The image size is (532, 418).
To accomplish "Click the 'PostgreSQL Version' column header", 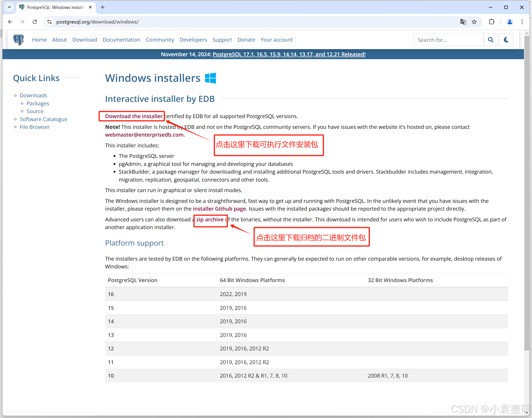I will (x=133, y=280).
